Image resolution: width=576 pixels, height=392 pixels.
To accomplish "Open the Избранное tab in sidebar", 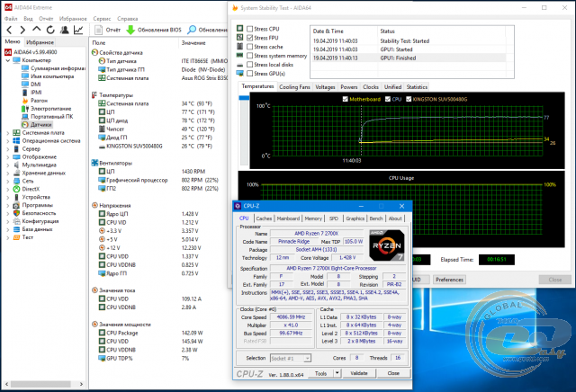I will [40, 42].
